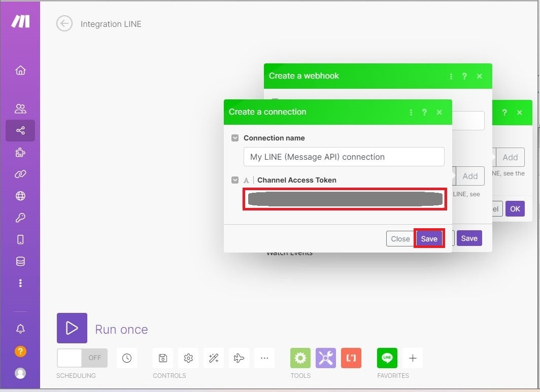The width and height of the screenshot is (540, 392).
Task: Open the controls ellipsis more menu
Action: click(x=264, y=358)
